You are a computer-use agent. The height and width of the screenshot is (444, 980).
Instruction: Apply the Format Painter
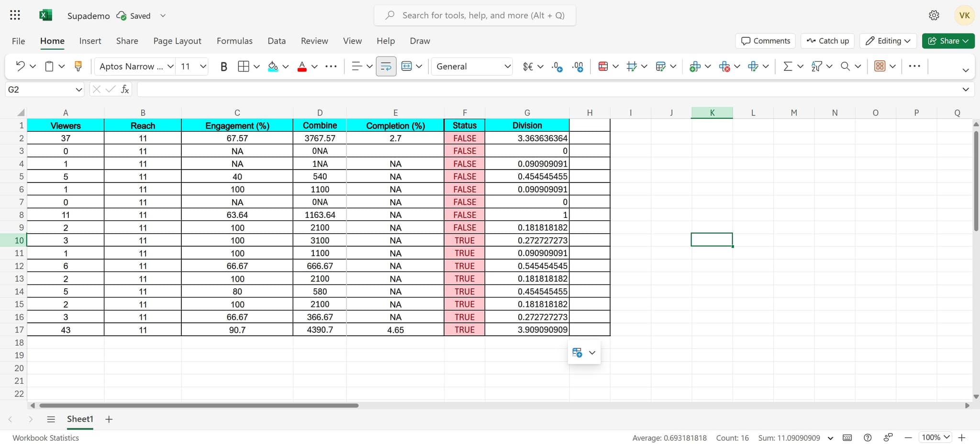click(78, 66)
